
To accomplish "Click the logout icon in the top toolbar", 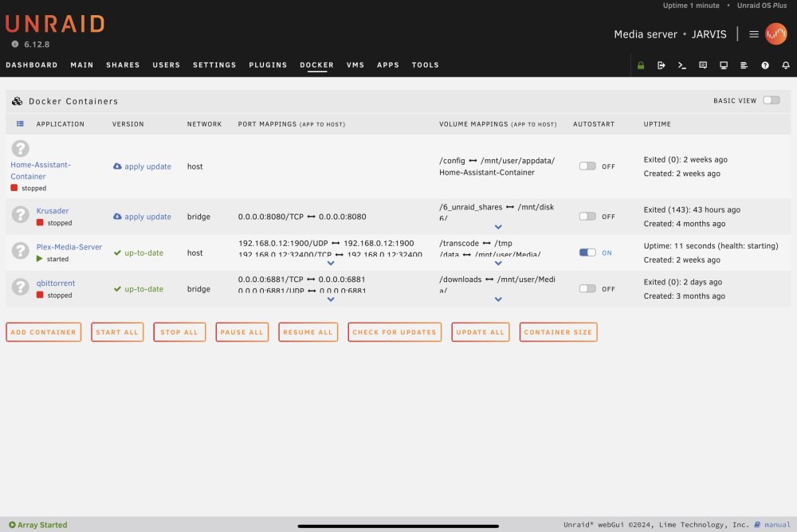I will click(x=662, y=65).
